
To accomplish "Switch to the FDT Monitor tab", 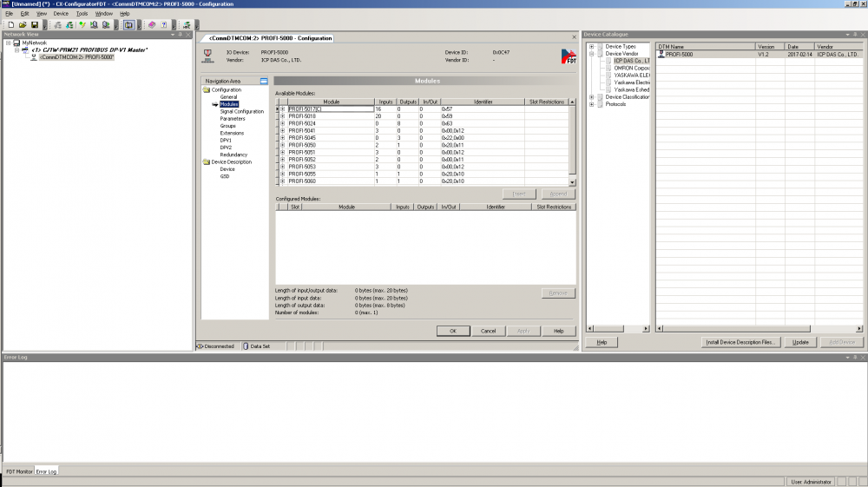I will [19, 471].
